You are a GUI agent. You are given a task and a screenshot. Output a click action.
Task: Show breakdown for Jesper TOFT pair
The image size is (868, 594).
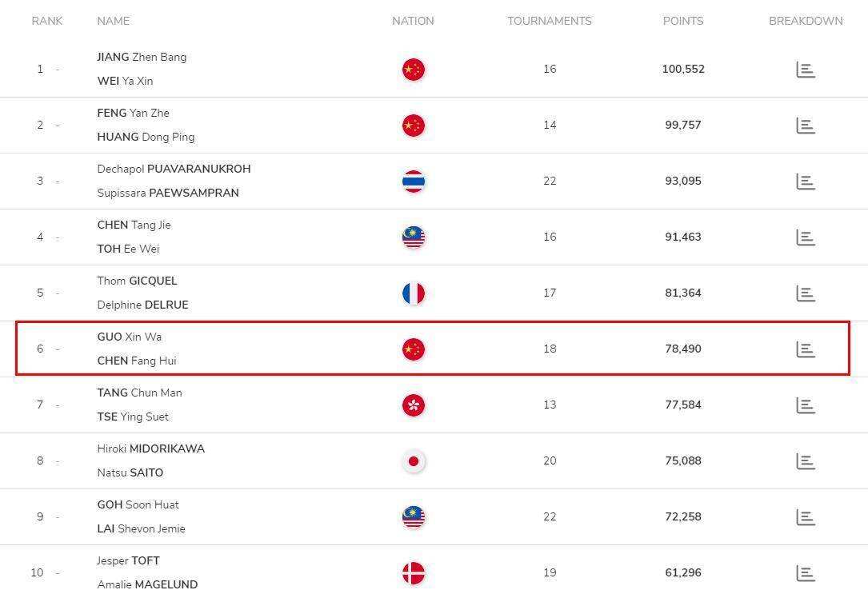point(806,573)
